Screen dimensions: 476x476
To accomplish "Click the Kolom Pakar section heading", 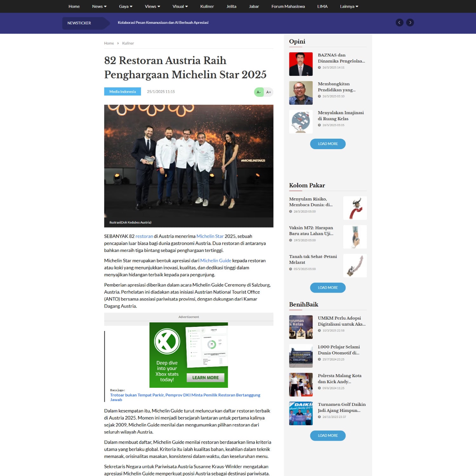I will 307,185.
